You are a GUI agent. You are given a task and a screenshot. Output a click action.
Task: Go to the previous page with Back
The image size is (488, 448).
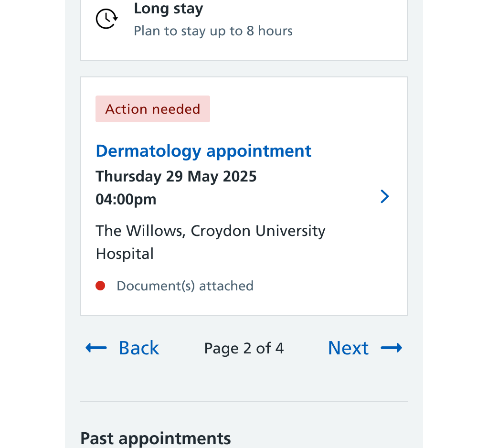(x=139, y=348)
